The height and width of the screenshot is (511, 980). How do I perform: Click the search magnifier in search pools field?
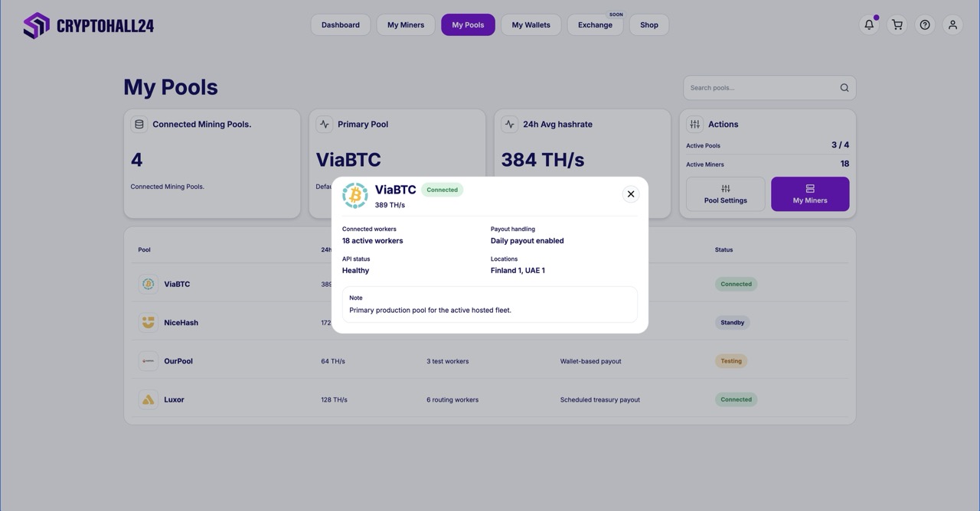click(844, 87)
